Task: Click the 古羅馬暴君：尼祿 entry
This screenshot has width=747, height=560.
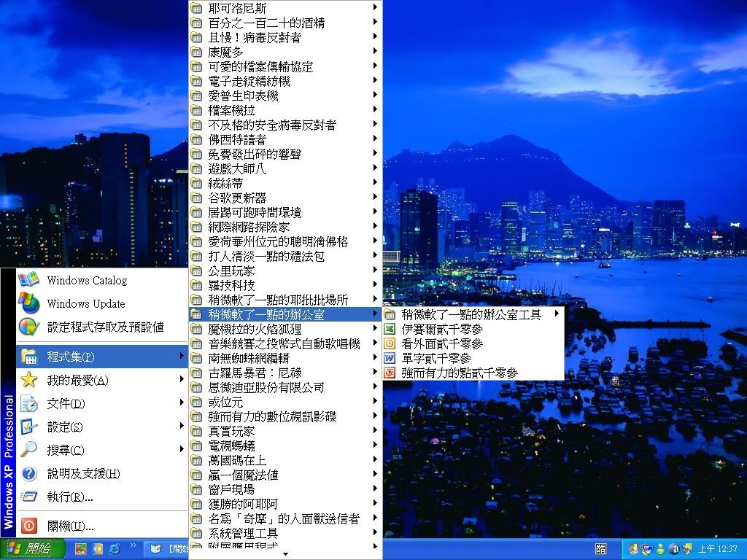Action: pos(285,373)
